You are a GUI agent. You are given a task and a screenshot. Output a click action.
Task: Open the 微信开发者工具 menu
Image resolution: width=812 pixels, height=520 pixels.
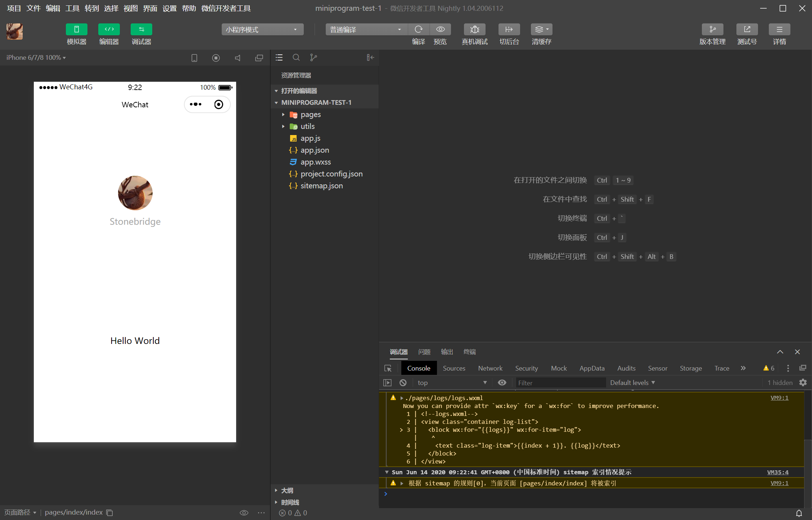[x=226, y=8]
